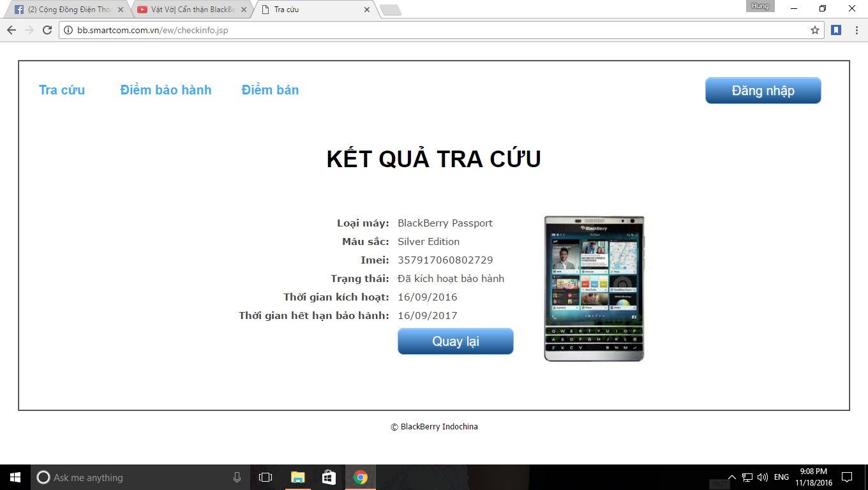The width and height of the screenshot is (868, 490).
Task: Open Chrome's three-dot menu
Action: [856, 29]
